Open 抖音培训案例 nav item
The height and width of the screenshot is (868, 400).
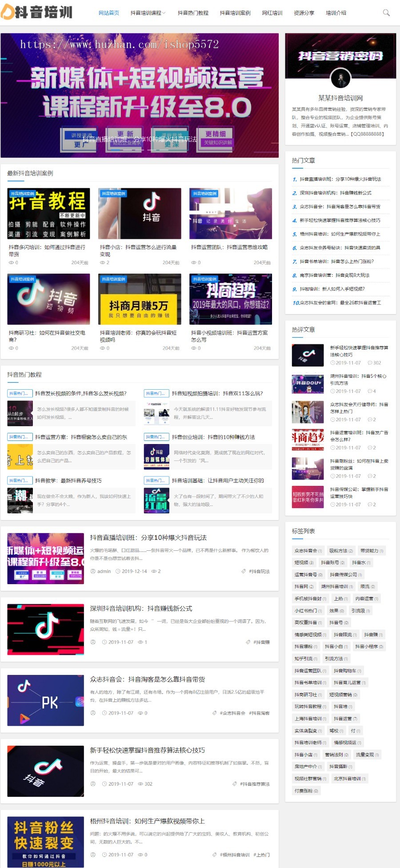coord(235,13)
